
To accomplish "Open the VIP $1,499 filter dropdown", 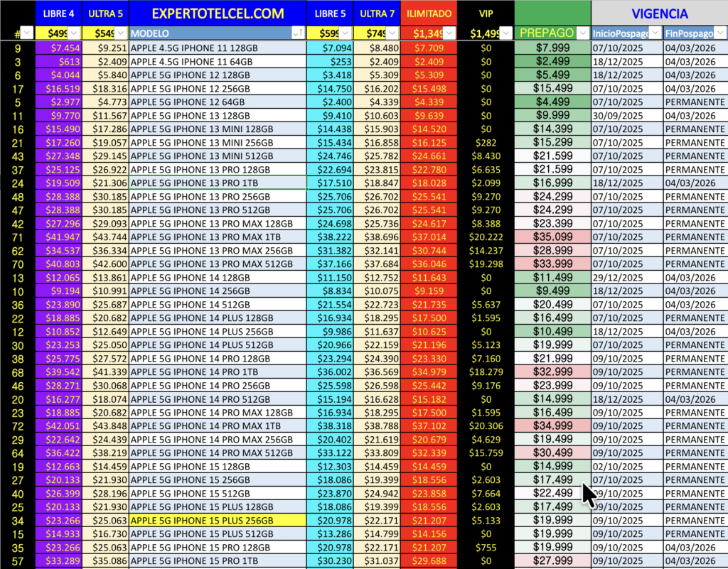I will 505,33.
